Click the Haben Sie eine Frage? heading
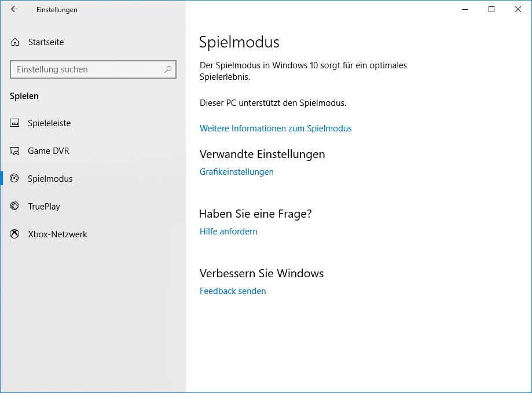 [255, 214]
